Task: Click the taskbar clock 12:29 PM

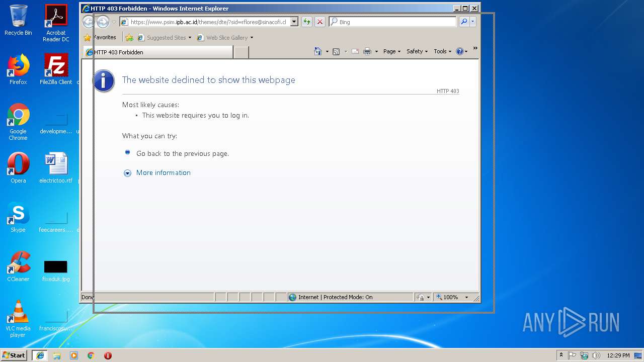Action: coord(618,355)
